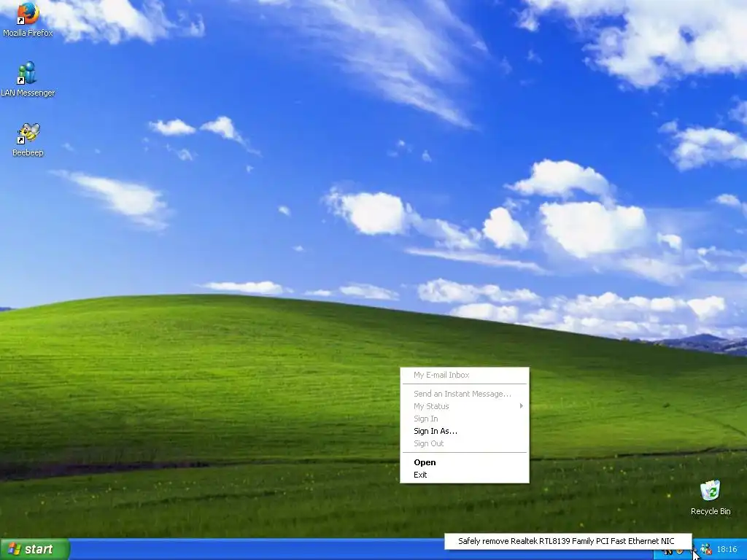This screenshot has width=747, height=560.
Task: Choose Open in the Messenger context menu
Action: 465,462
